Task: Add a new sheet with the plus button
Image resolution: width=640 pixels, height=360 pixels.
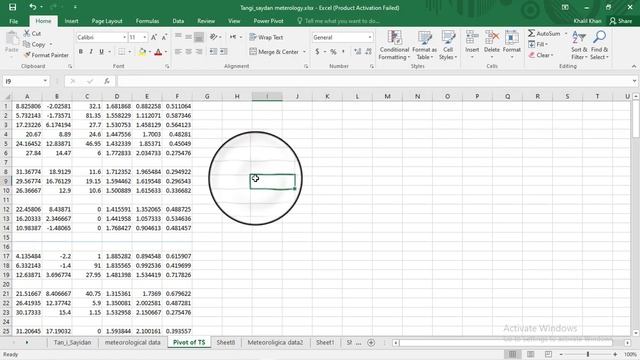Action: [371, 342]
